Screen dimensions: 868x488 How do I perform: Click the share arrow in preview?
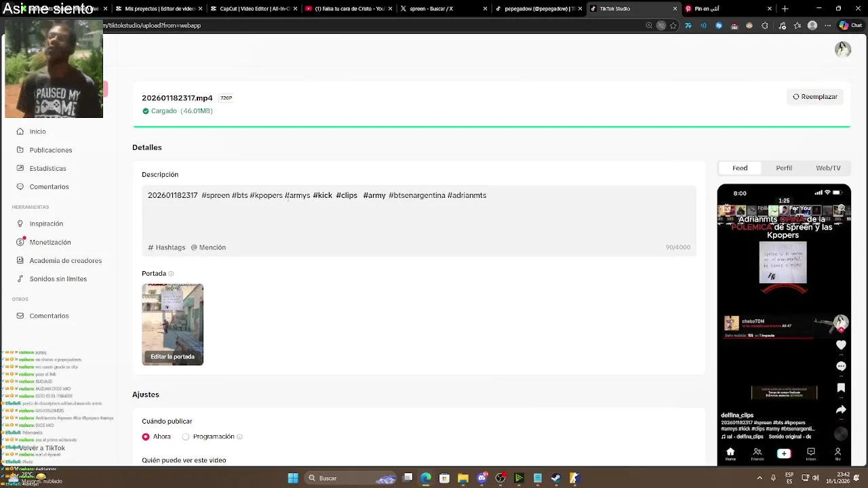coord(841,410)
